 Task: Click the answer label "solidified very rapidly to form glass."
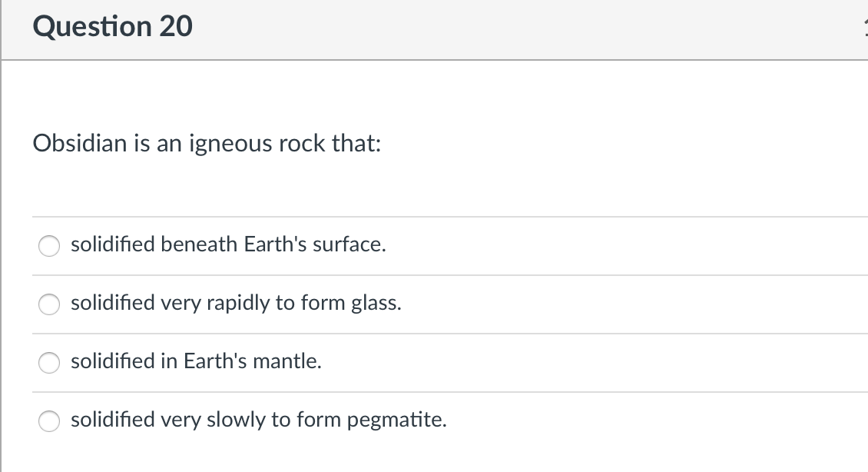click(x=236, y=303)
